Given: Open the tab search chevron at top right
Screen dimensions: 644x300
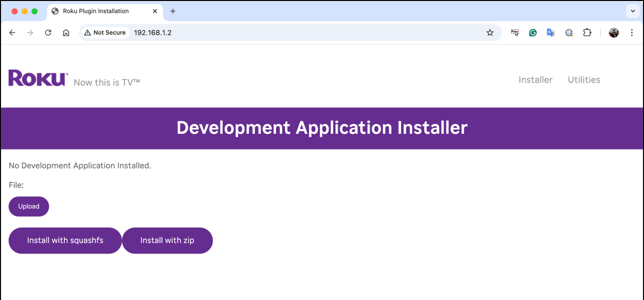Looking at the screenshot, I should [633, 10].
